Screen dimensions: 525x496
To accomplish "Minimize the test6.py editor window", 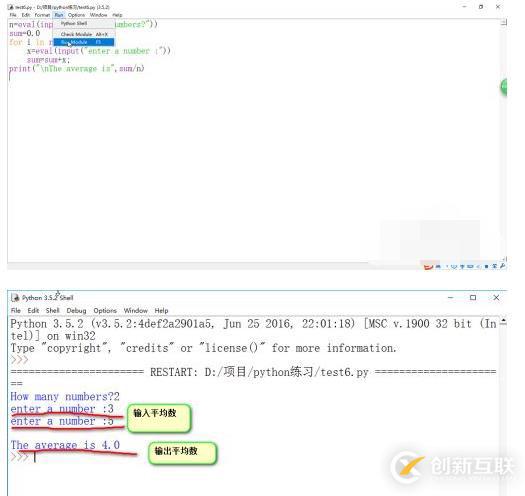I will [x=464, y=7].
